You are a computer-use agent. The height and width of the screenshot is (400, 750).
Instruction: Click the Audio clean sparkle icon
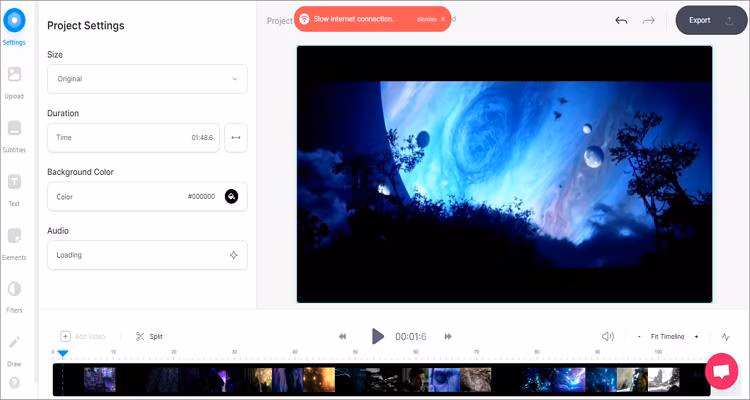pos(233,255)
